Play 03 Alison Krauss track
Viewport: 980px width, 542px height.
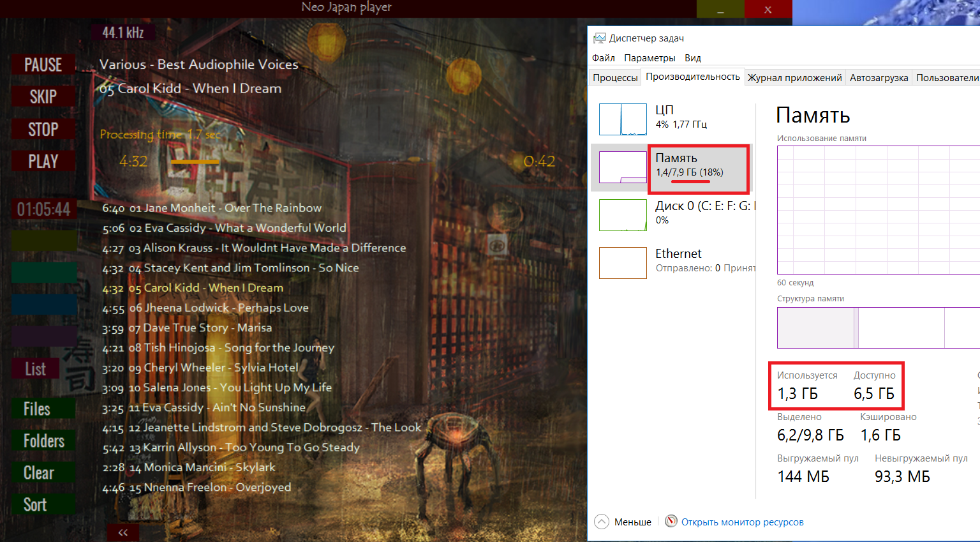(x=254, y=248)
